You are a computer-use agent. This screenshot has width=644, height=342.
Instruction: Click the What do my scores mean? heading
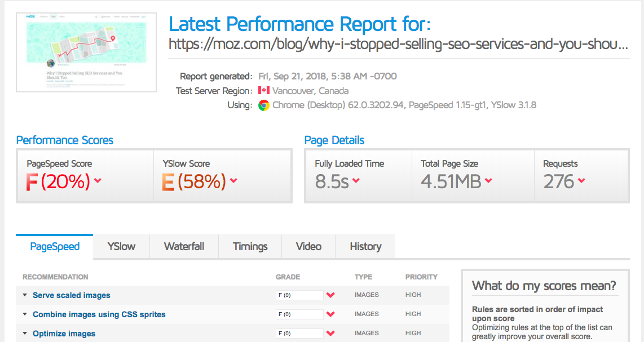[544, 286]
